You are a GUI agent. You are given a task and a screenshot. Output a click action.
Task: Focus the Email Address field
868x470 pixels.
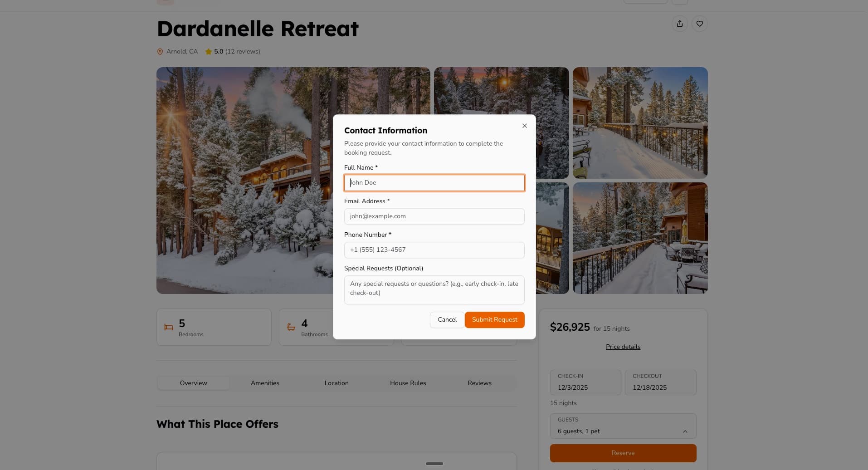[434, 216]
